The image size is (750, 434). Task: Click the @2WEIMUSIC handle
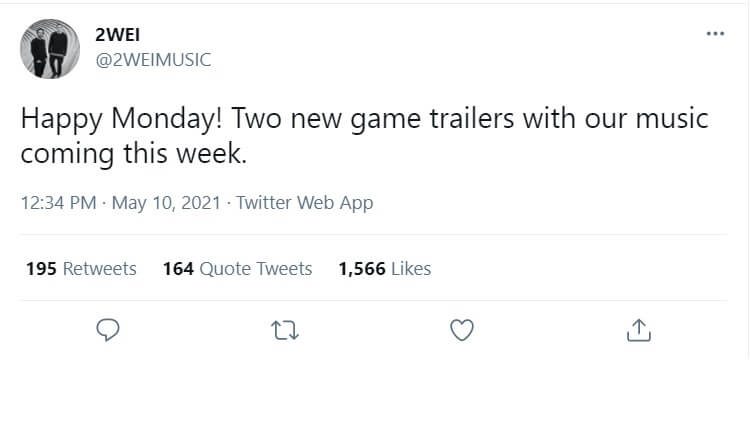[x=152, y=59]
